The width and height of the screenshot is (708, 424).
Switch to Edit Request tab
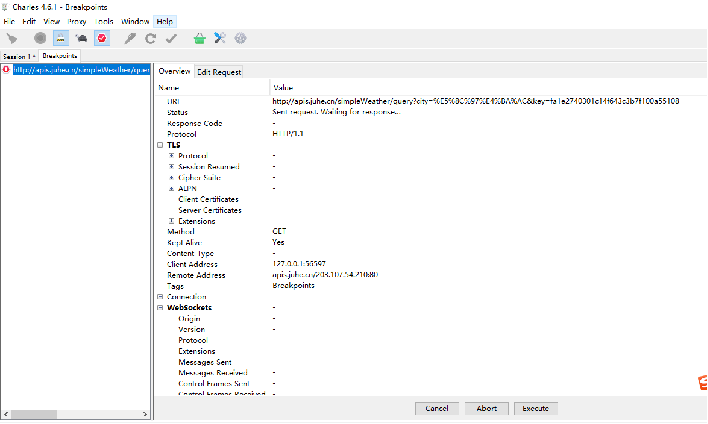[x=219, y=72]
